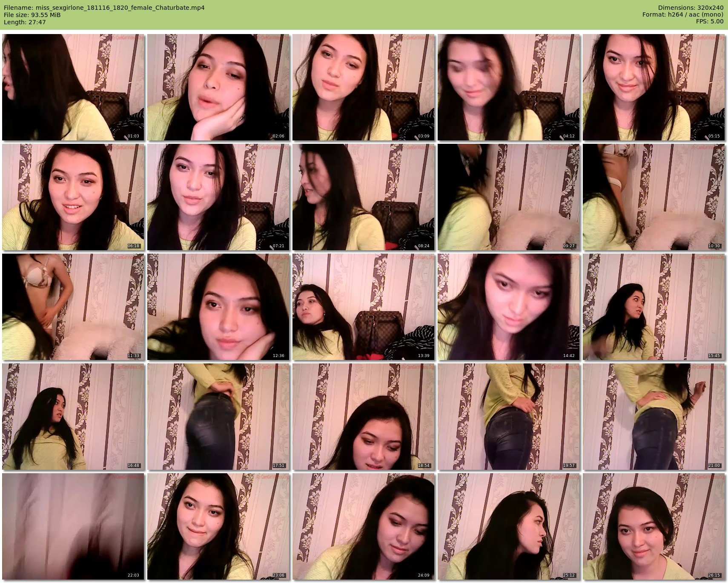
Task: Select the frame at timestamp 21:00
Action: coord(654,417)
